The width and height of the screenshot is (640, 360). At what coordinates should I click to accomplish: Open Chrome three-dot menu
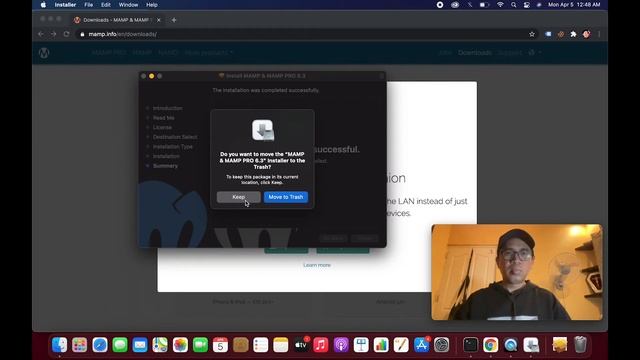(x=599, y=34)
